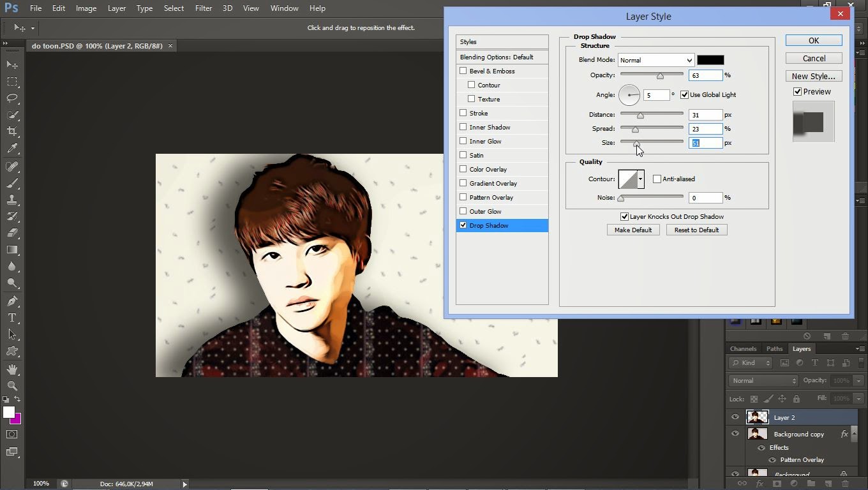Click Reset to Default in the dialog
This screenshot has height=490, width=868.
(x=696, y=230)
